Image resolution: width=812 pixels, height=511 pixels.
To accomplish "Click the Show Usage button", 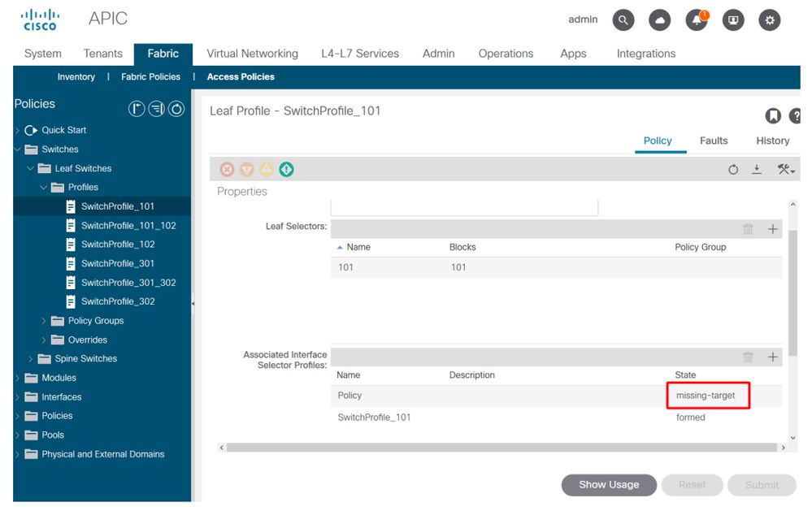I will (609, 485).
